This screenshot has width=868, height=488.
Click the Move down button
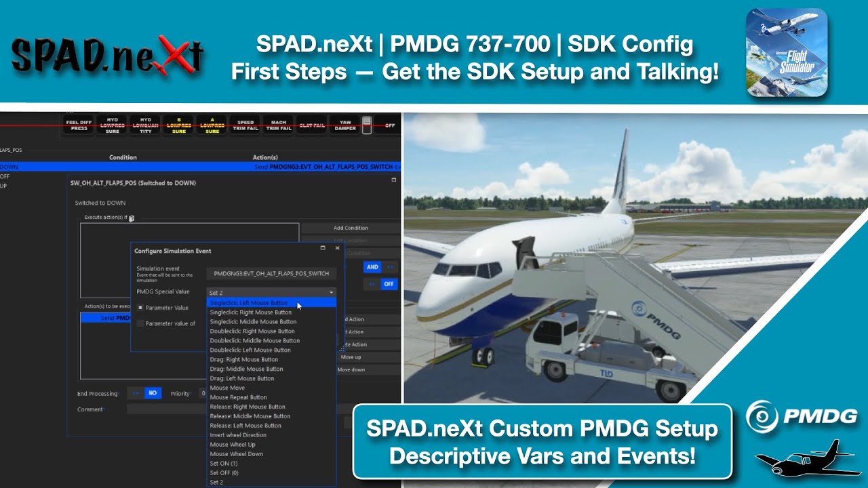pos(368,370)
